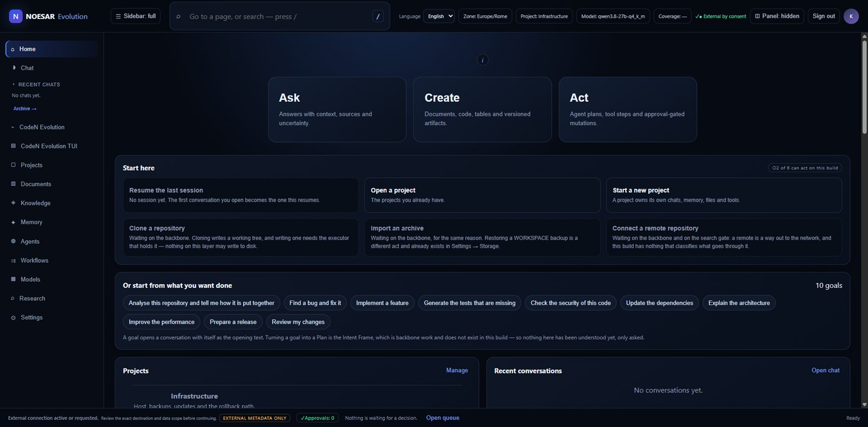Open the "Zone: Europe/Rome" selector
Image resolution: width=868 pixels, height=427 pixels.
(x=485, y=16)
